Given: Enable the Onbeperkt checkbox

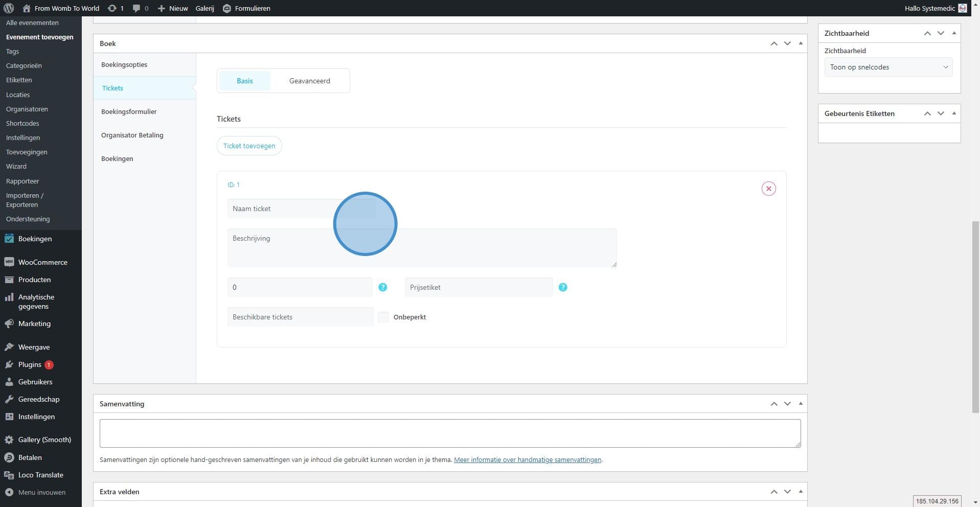Looking at the screenshot, I should (x=383, y=317).
